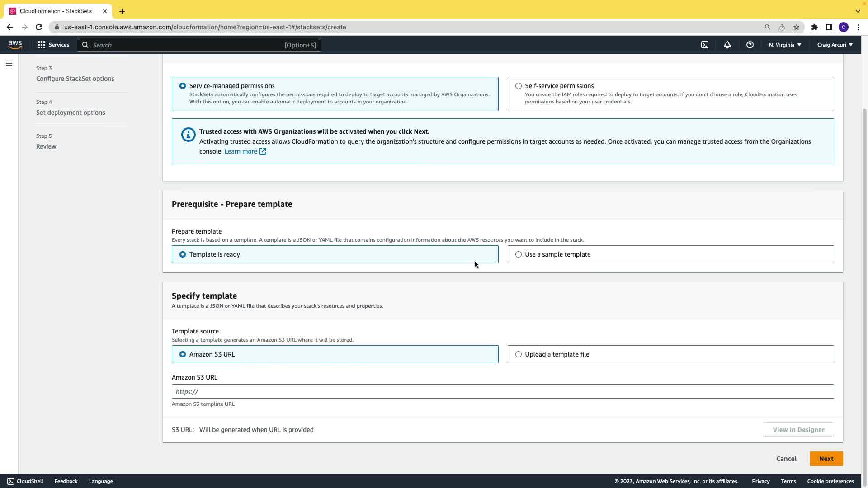Screen dimensions: 868x488
Task: Open the Services grid menu icon
Action: [42, 45]
